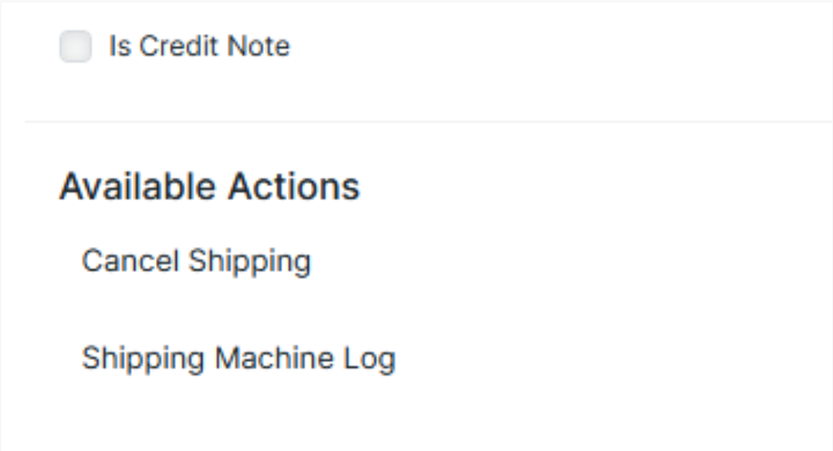Select the Cancel Shipping action
Screen dimensions: 833x451
196,262
